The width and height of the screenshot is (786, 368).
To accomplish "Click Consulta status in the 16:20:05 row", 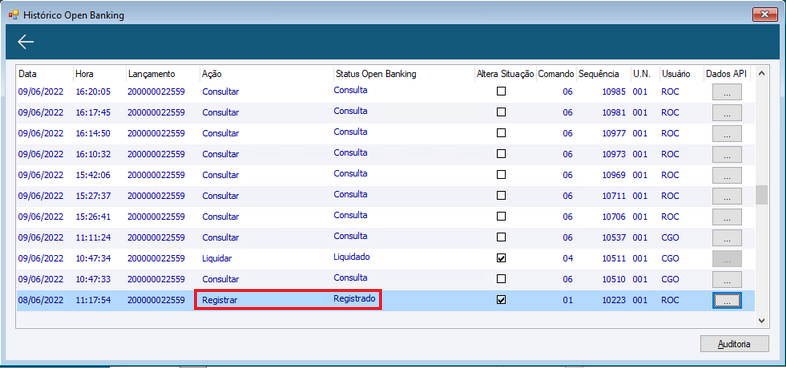I will (350, 90).
